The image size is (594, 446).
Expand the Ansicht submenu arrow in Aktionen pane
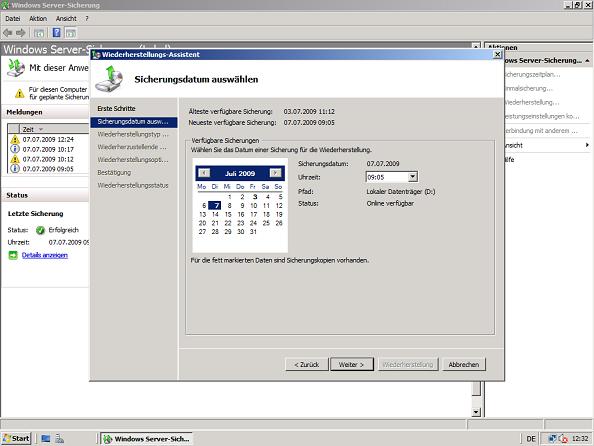click(587, 145)
